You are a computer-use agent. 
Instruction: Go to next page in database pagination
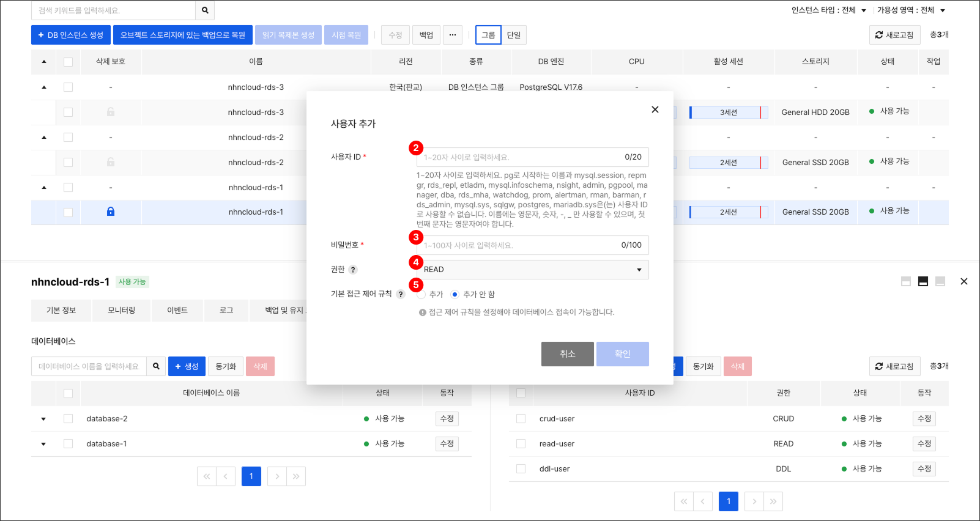click(277, 476)
